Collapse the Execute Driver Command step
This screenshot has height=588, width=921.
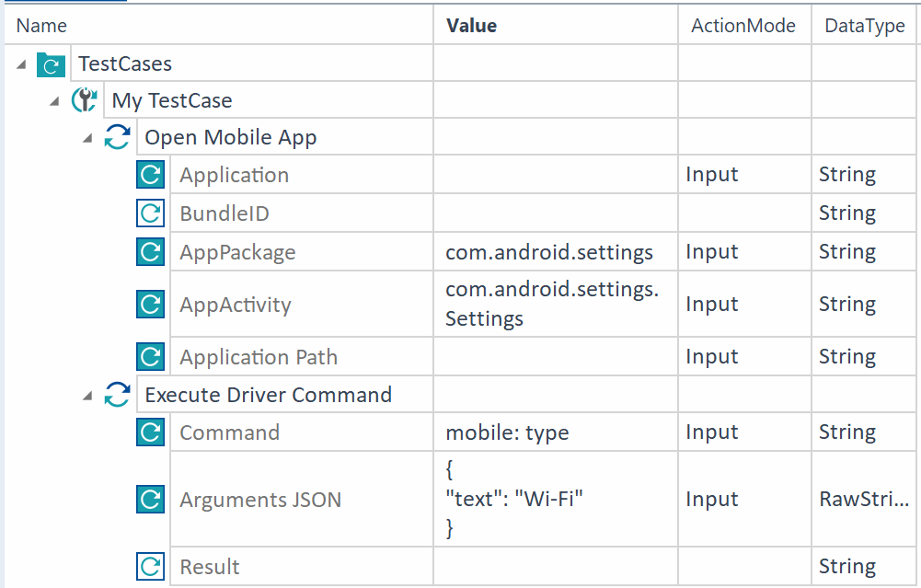87,396
